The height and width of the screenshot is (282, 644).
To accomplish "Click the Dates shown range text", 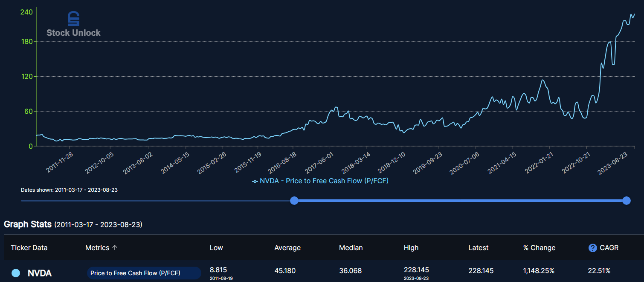I will click(x=69, y=190).
